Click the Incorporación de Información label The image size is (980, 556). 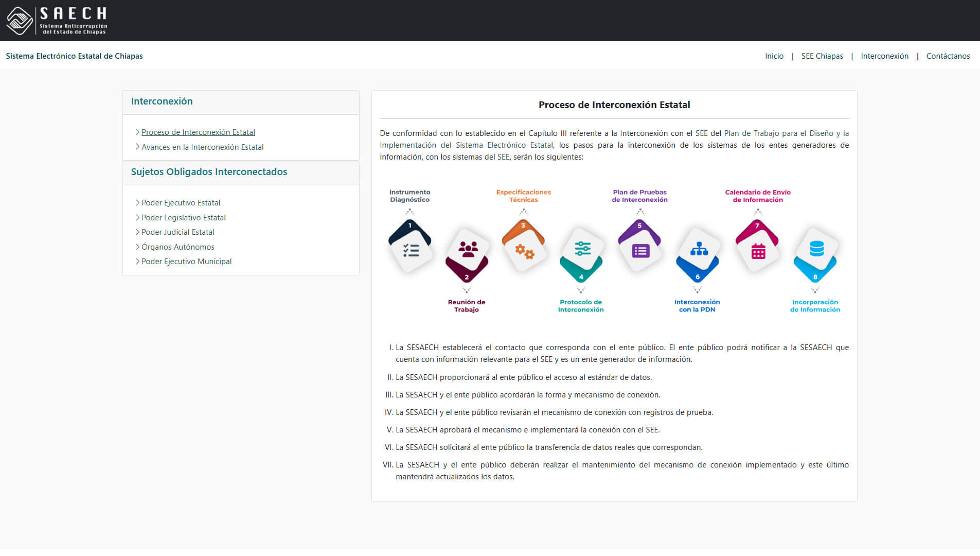click(815, 306)
